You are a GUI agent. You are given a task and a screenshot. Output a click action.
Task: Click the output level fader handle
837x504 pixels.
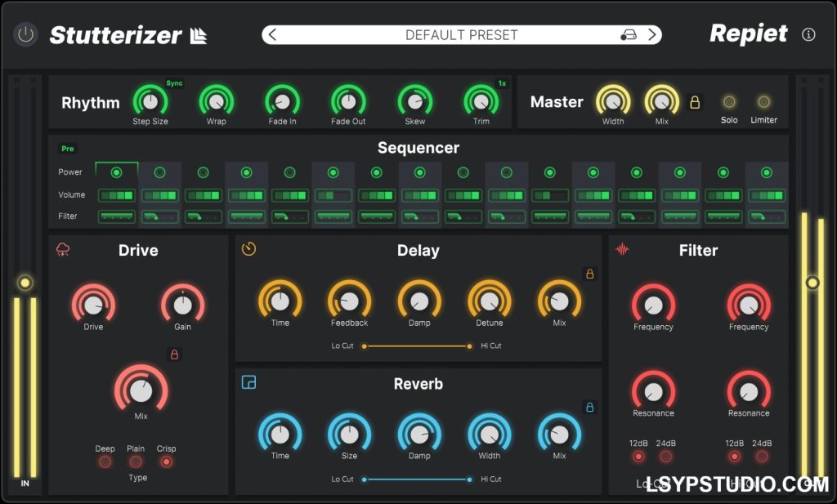pos(812,283)
